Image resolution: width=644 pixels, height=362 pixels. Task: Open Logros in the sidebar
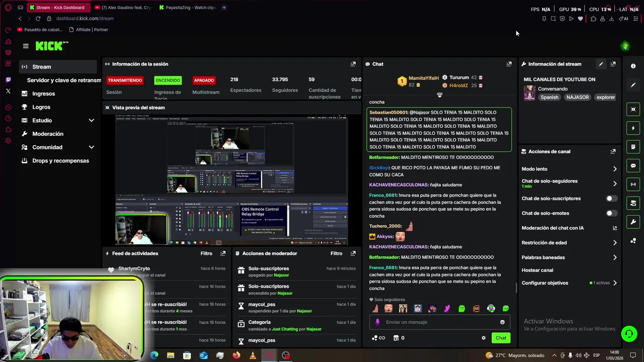58,107
